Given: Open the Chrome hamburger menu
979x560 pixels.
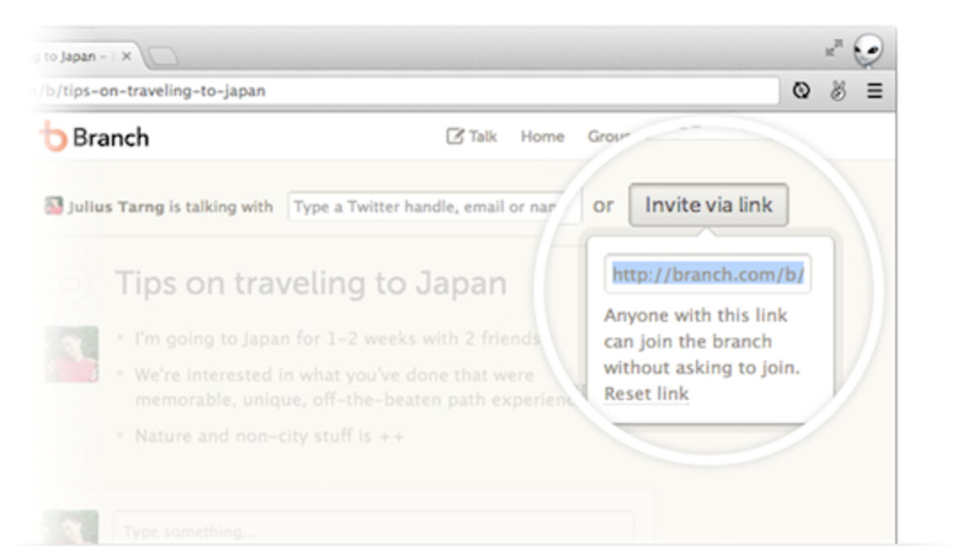Looking at the screenshot, I should [x=875, y=91].
